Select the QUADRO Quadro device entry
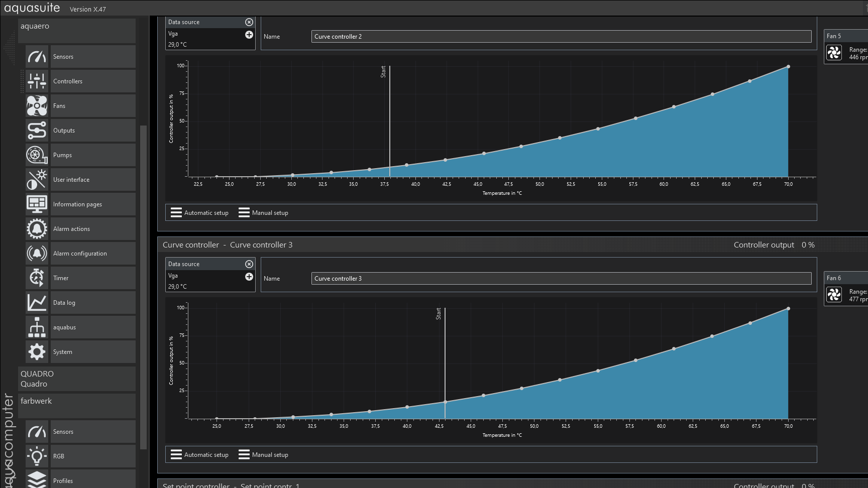This screenshot has height=488, width=868. pos(77,379)
